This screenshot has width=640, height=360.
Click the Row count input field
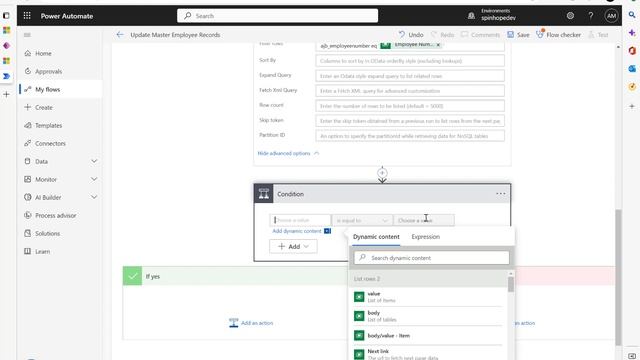pyautogui.click(x=410, y=106)
